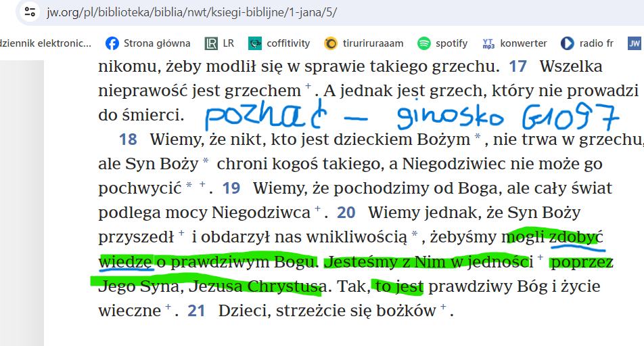Open the Facebook Strona główna bookmark
Viewport: 644px width, 346px height.
coord(147,43)
